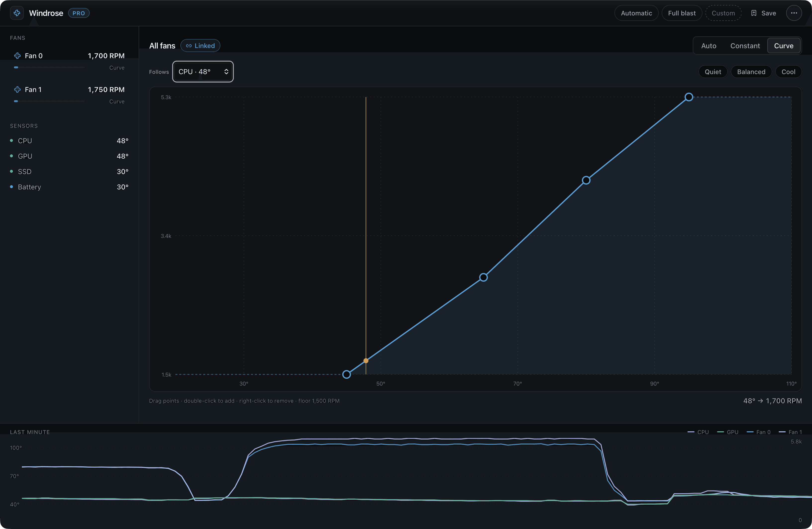Select the Custom preset

click(x=723, y=13)
